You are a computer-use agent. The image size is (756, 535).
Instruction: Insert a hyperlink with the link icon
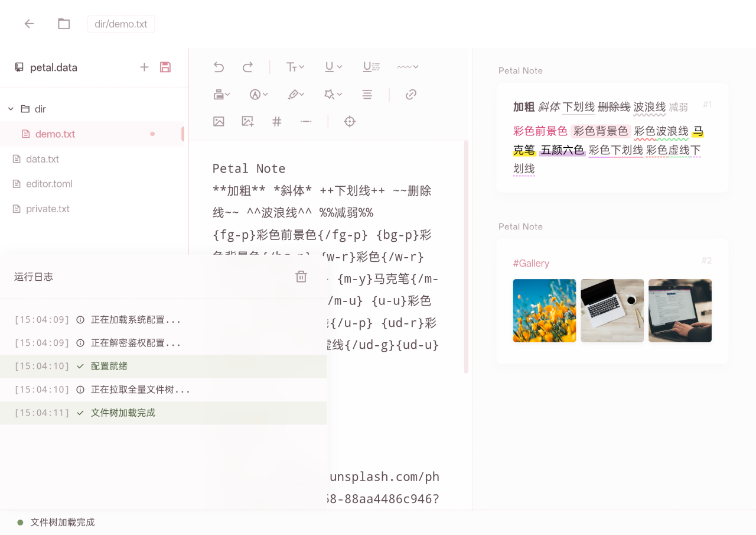[410, 94]
